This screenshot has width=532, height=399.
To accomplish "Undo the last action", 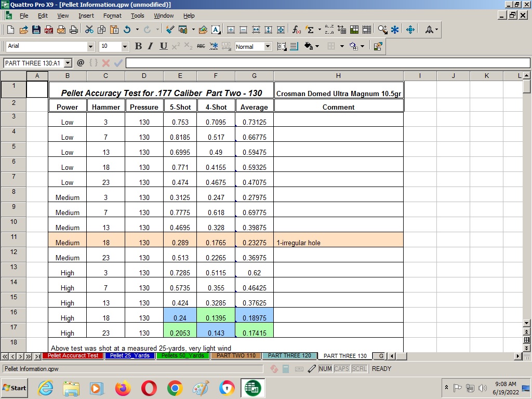I will [x=127, y=30].
